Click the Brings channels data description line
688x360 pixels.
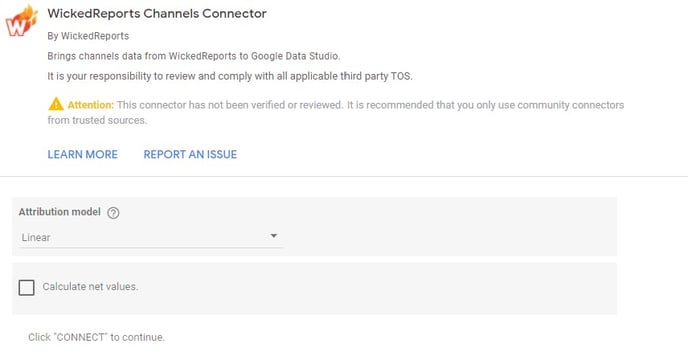point(194,56)
